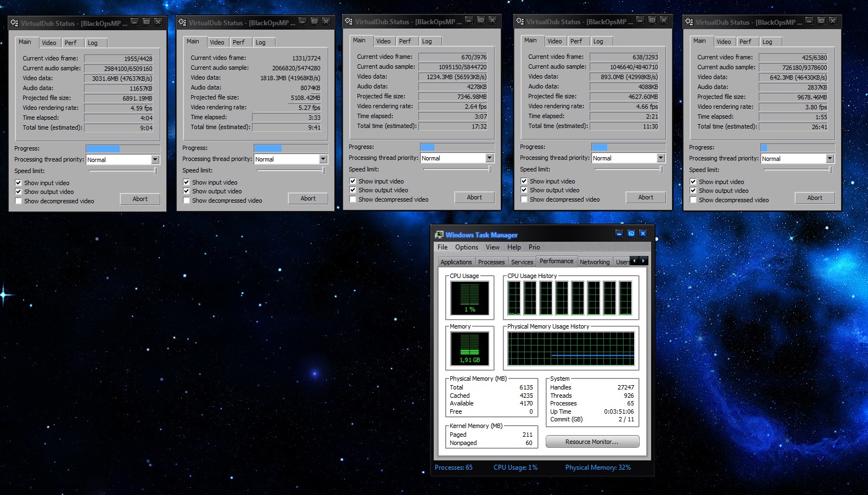Enable Show decompressed video in 4.66 fps window
This screenshot has width=868, height=495.
coord(524,199)
